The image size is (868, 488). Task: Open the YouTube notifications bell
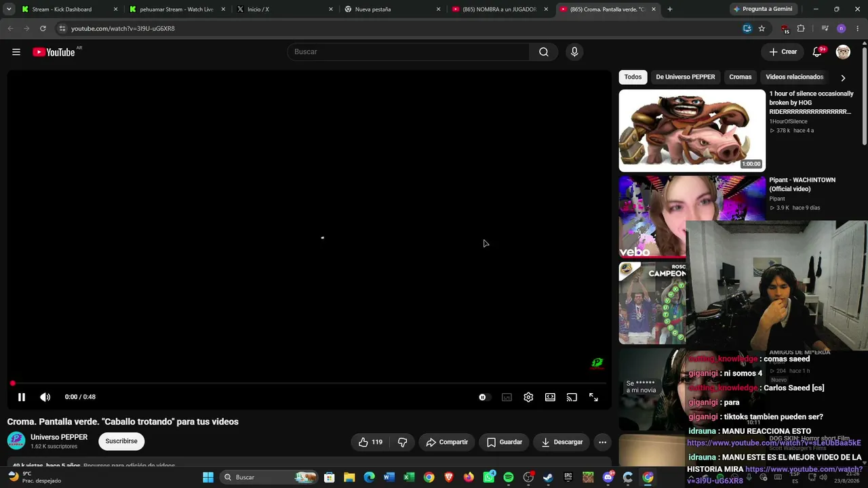[817, 52]
